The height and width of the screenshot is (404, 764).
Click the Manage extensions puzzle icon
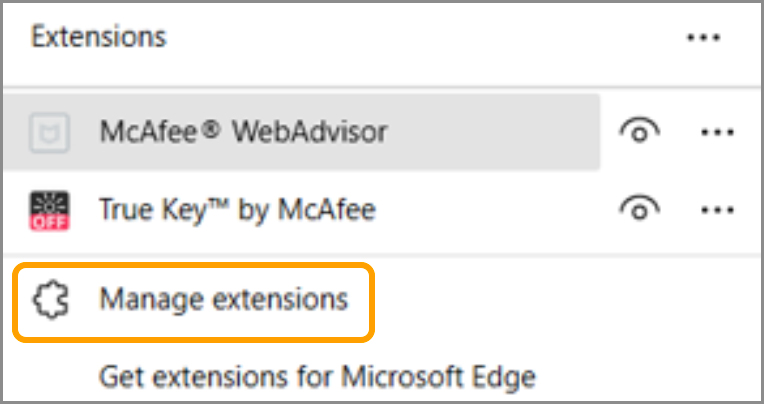coord(49,299)
